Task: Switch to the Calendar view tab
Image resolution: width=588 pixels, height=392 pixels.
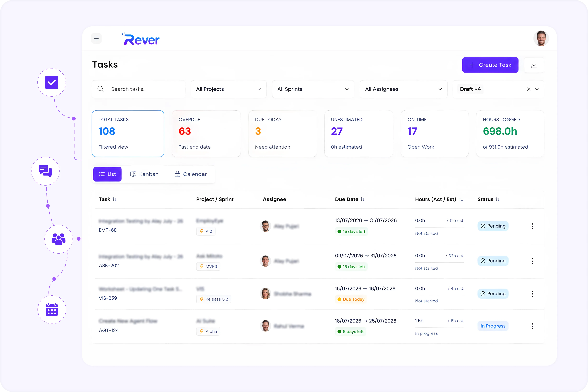Action: 191,174
